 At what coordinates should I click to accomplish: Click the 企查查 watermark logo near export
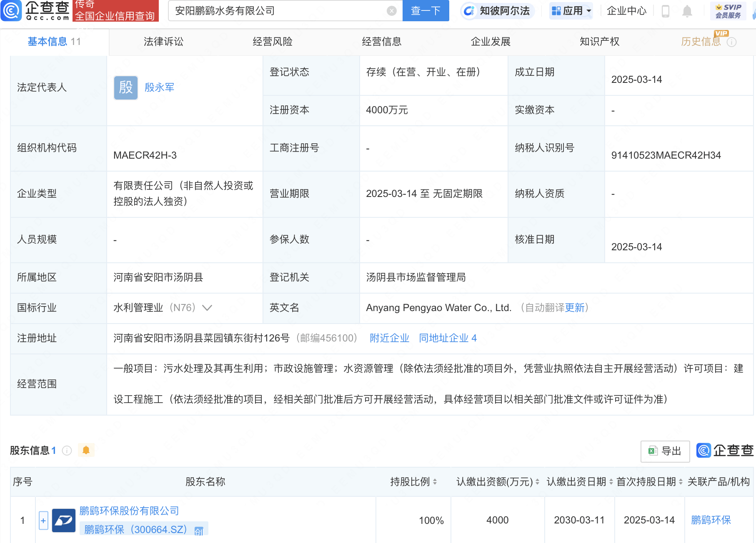tap(725, 451)
